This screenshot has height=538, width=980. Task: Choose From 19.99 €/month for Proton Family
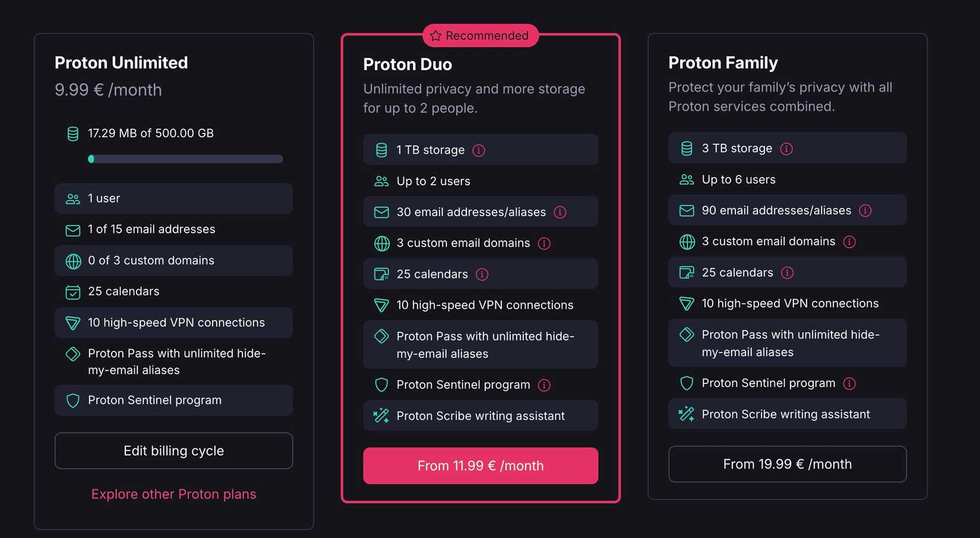point(787,464)
